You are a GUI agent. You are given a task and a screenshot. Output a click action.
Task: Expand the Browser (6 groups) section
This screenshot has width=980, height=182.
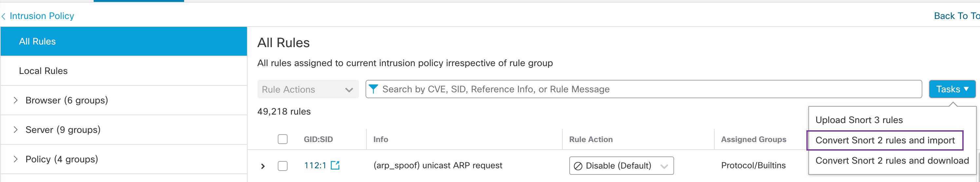tap(16, 100)
